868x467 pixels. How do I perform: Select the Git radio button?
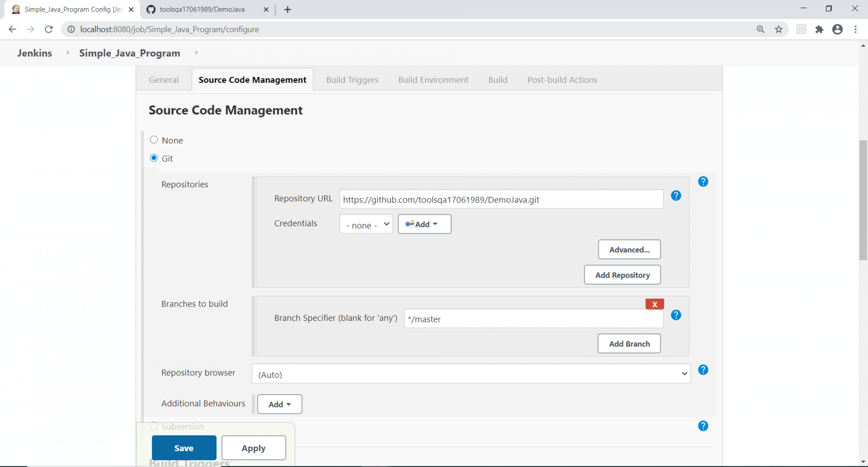pyautogui.click(x=154, y=158)
